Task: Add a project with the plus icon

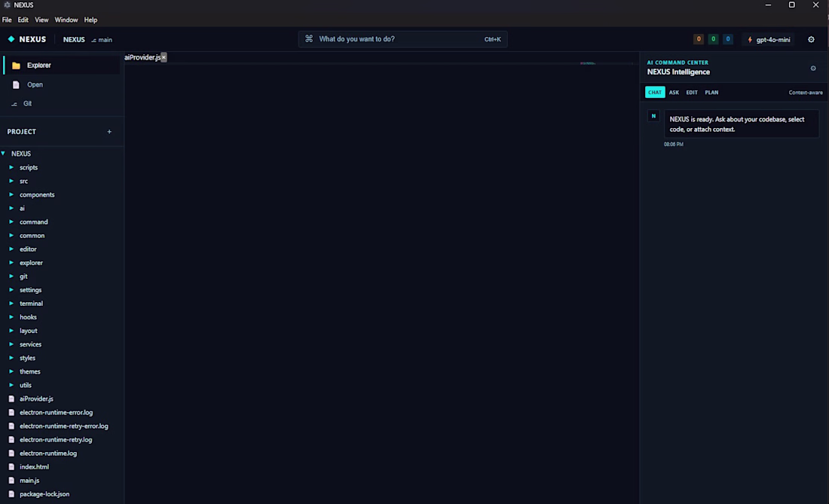Action: pyautogui.click(x=109, y=132)
